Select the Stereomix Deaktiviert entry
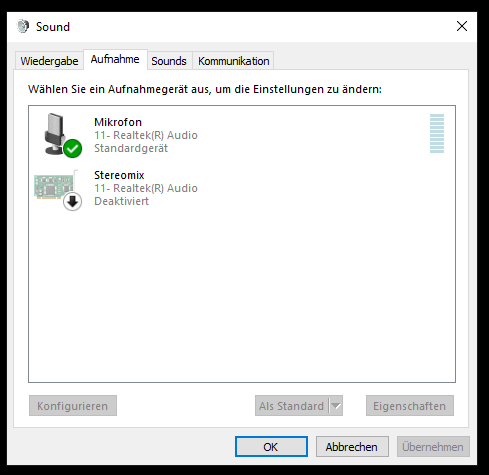The width and height of the screenshot is (489, 475). (x=242, y=188)
